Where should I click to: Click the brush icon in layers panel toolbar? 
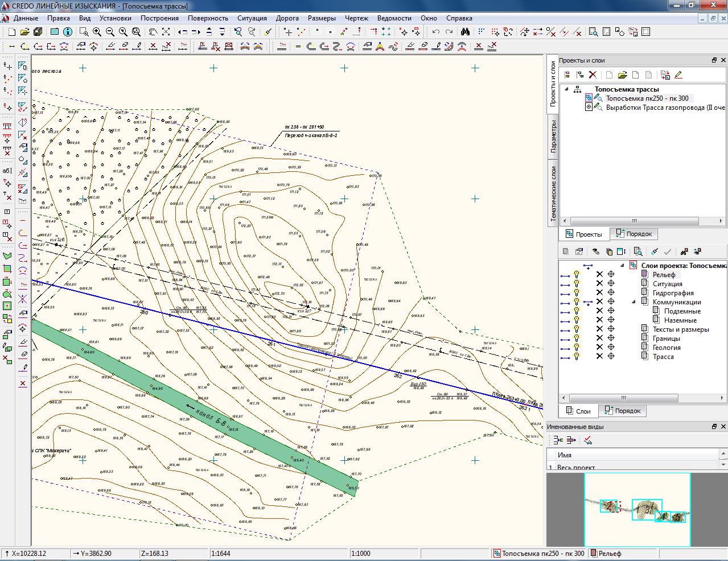pos(655,251)
